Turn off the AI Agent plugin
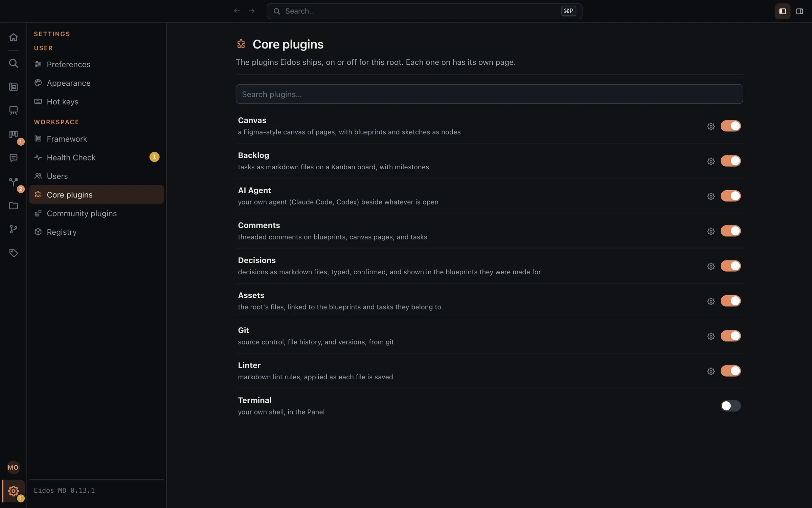The image size is (812, 508). pos(730,196)
